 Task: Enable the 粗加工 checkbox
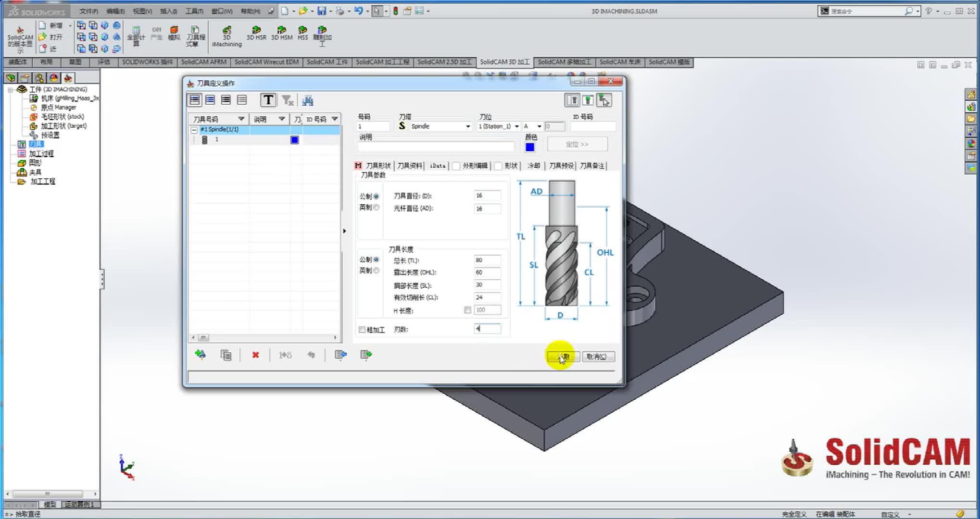pos(362,329)
